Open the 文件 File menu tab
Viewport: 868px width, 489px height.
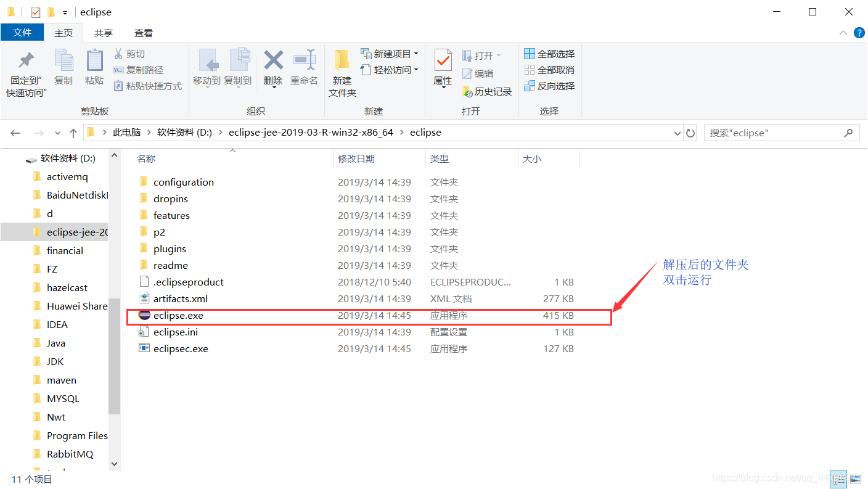[x=22, y=33]
